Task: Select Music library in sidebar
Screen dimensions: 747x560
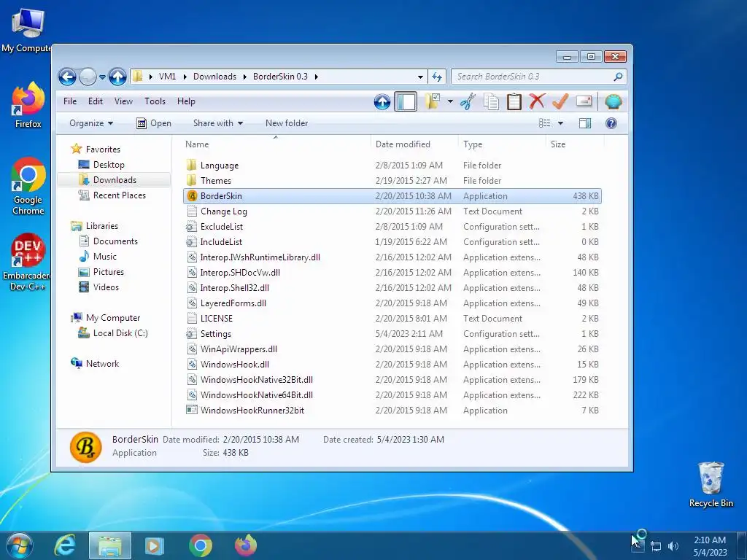Action: [105, 257]
